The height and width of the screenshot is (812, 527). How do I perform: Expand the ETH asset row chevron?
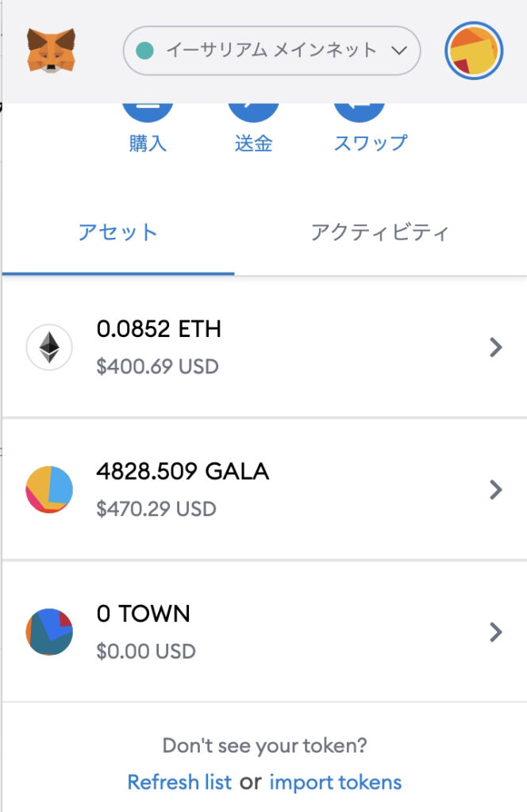(x=496, y=347)
